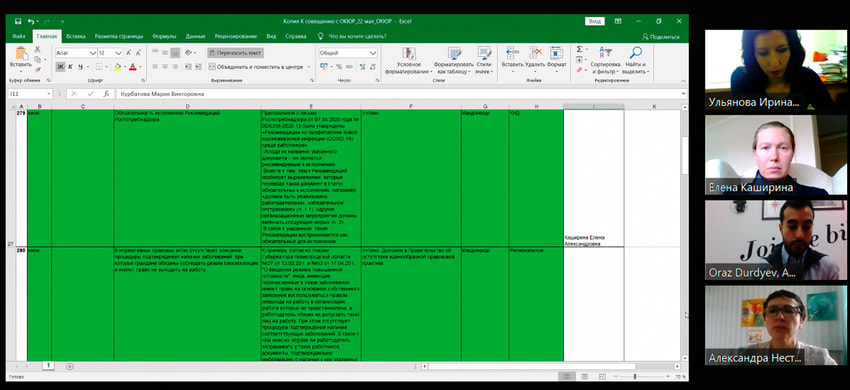
Task: Open Найти и выделить menu
Action: (635, 60)
